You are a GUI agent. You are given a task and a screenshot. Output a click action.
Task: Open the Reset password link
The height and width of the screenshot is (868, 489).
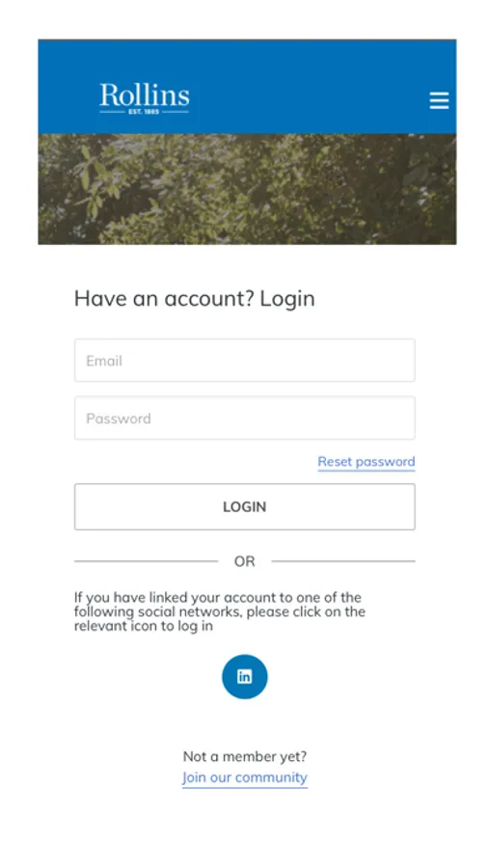367,462
